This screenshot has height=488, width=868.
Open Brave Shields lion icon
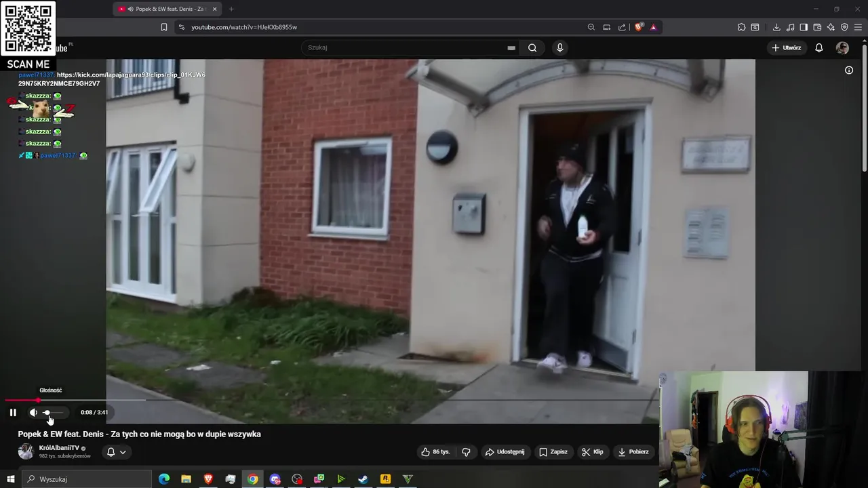tap(639, 27)
